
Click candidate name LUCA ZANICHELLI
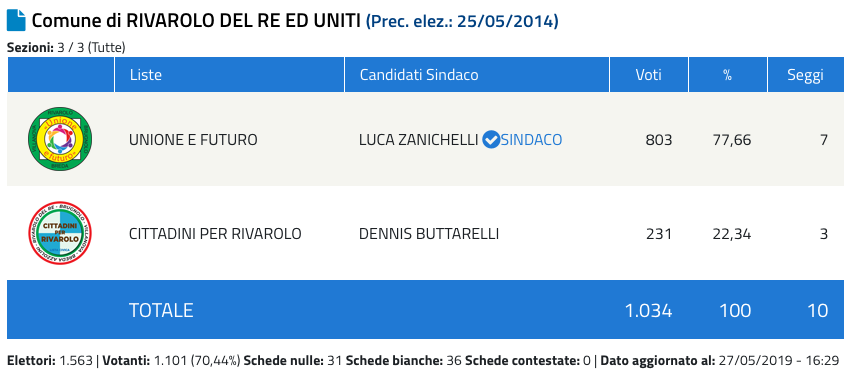point(418,140)
